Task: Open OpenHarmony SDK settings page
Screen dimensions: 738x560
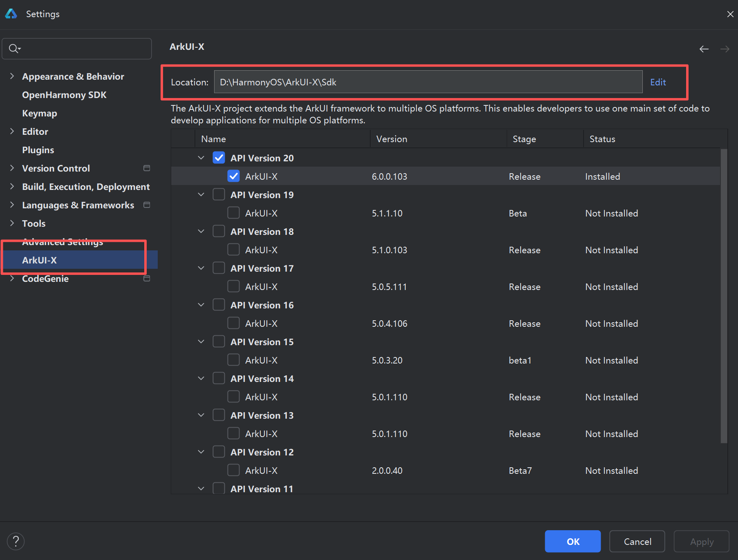Action: pos(64,95)
